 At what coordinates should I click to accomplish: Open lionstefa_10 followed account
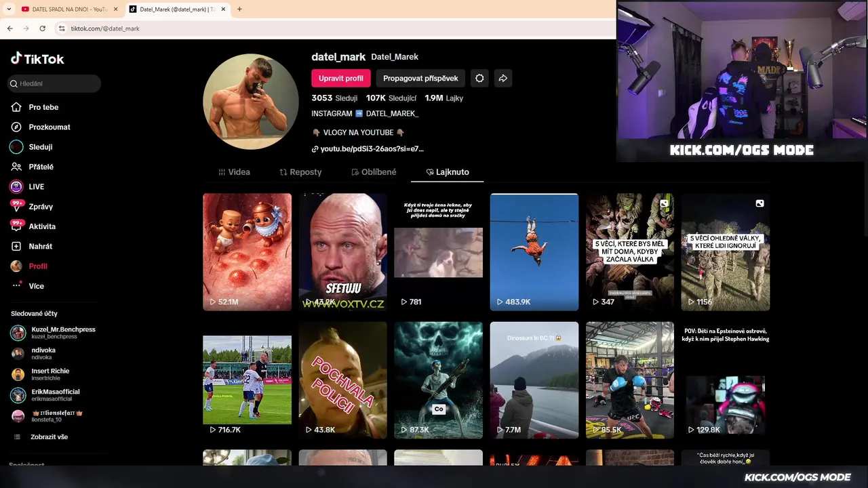[47, 415]
